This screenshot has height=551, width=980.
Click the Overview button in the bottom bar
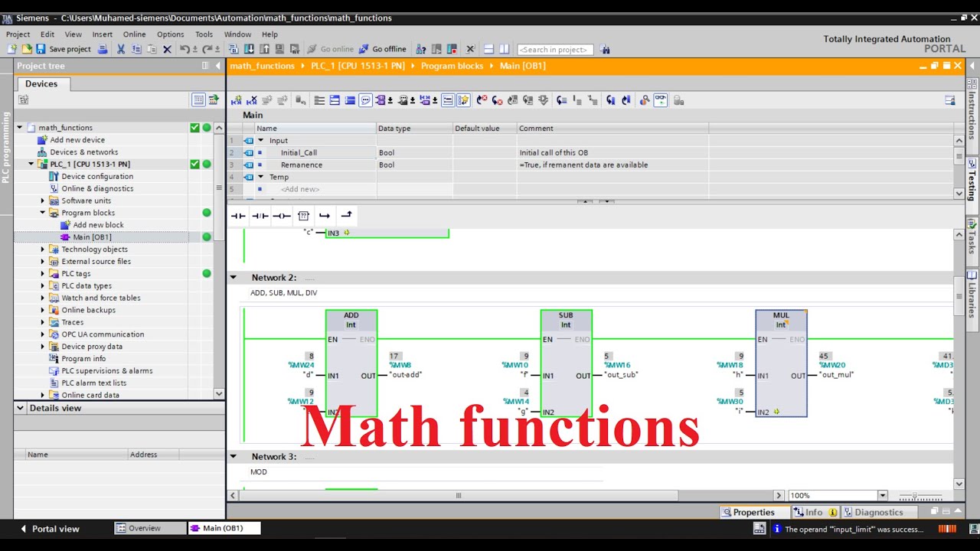tap(150, 528)
